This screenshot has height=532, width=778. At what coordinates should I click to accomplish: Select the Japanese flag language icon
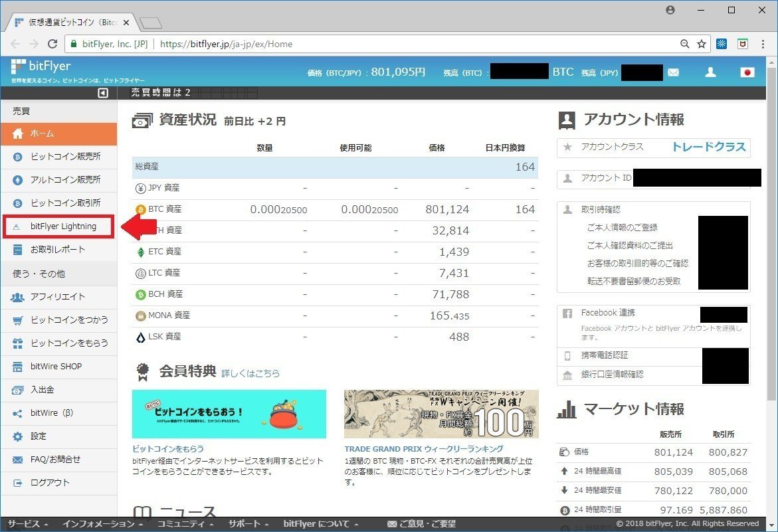tap(747, 72)
